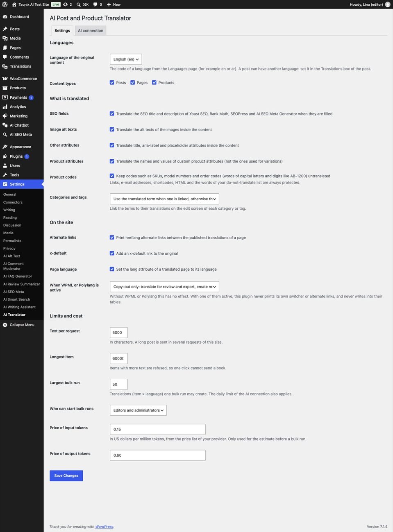Click the Products box icon
The height and width of the screenshot is (532, 393).
(x=5, y=88)
